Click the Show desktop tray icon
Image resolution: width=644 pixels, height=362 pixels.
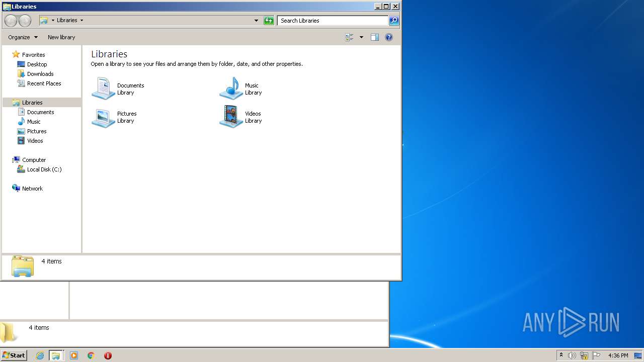tap(638, 355)
